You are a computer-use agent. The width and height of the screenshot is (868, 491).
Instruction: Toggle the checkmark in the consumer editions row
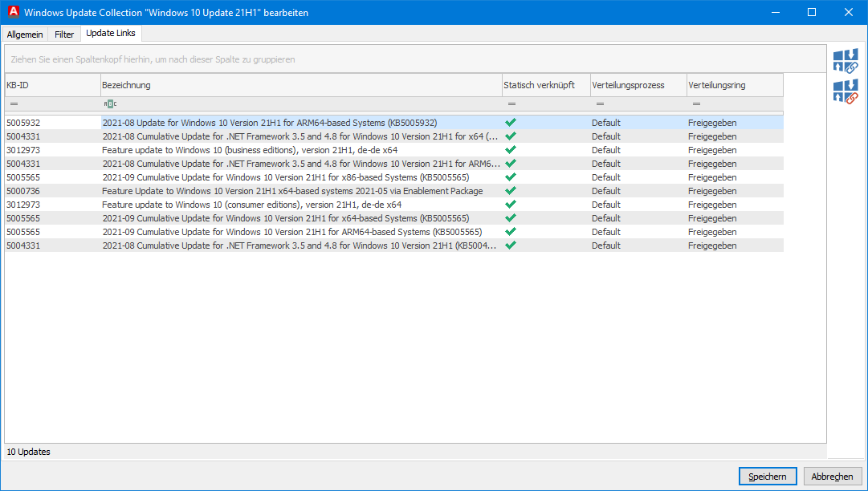(x=511, y=204)
